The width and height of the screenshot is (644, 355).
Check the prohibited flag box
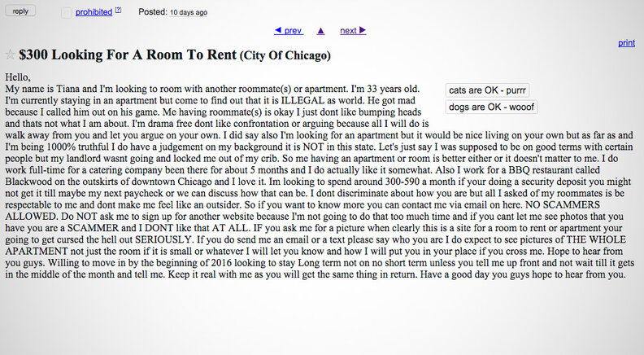point(66,13)
